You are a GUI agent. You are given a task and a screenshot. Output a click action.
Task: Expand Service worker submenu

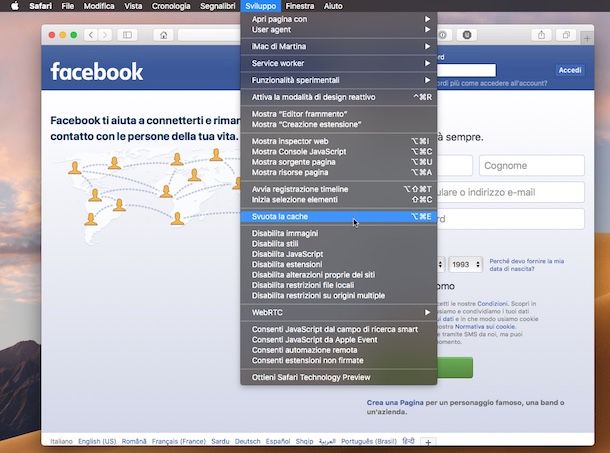[x=339, y=63]
